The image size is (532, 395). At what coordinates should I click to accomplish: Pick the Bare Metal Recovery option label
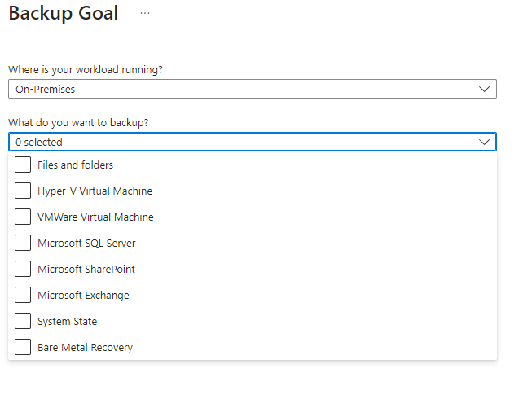85,347
